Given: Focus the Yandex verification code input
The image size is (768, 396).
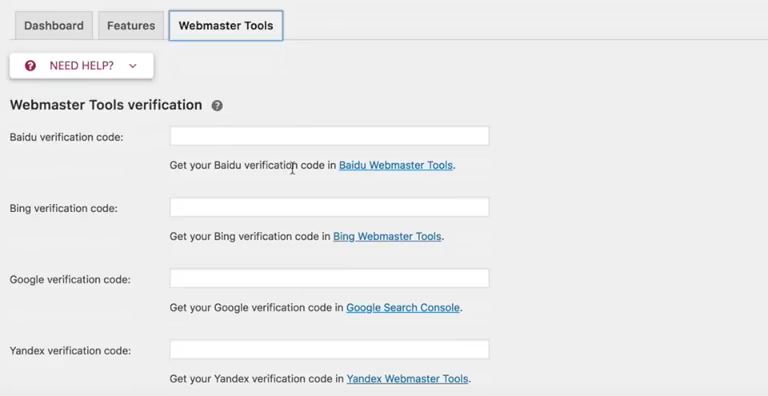Looking at the screenshot, I should point(329,349).
